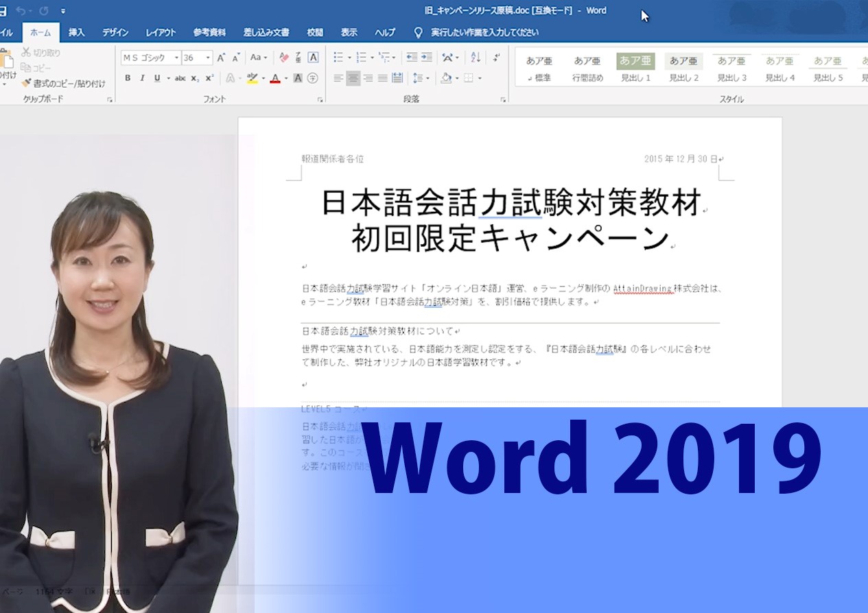The image size is (868, 613).
Task: Click the Format Painter button
Action: pyautogui.click(x=63, y=84)
